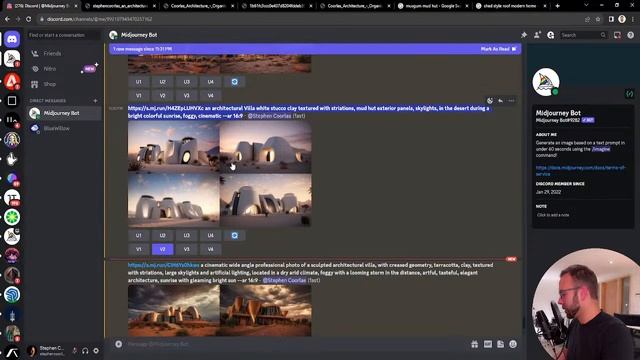Click the @Stephen Coorlas mention in stucco prompt
The height and width of the screenshot is (360, 640).
point(269,116)
